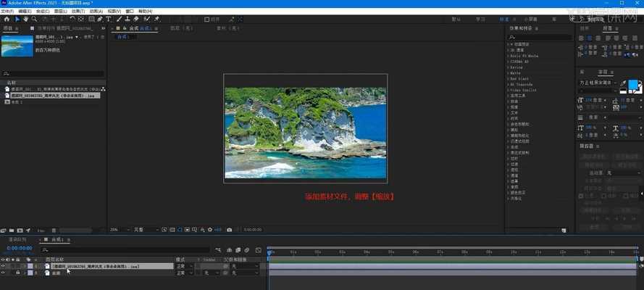
Task: Select the Type (T) tool
Action: click(x=109, y=19)
